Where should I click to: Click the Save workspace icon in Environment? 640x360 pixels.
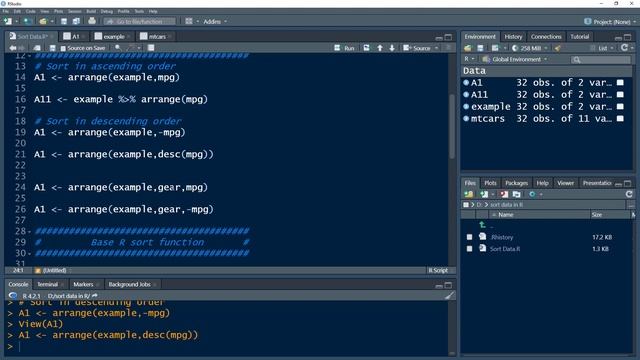click(480, 48)
